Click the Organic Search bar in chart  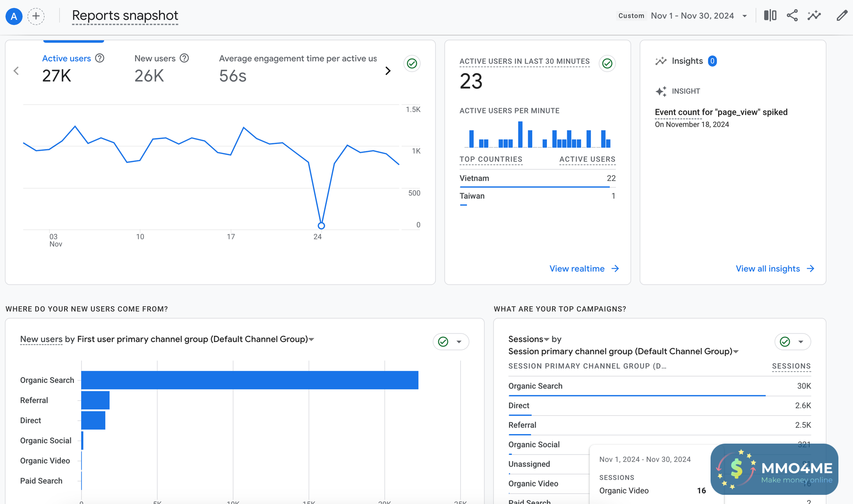tap(250, 380)
